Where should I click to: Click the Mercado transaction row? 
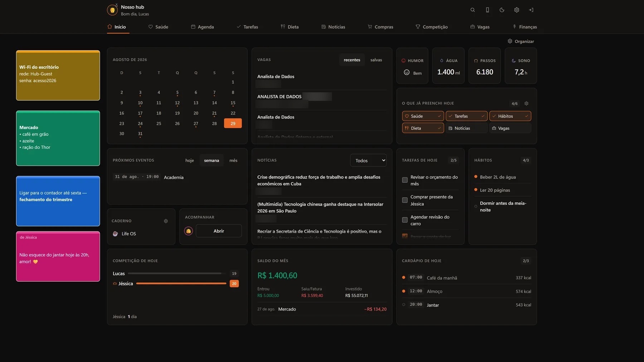coord(322,309)
